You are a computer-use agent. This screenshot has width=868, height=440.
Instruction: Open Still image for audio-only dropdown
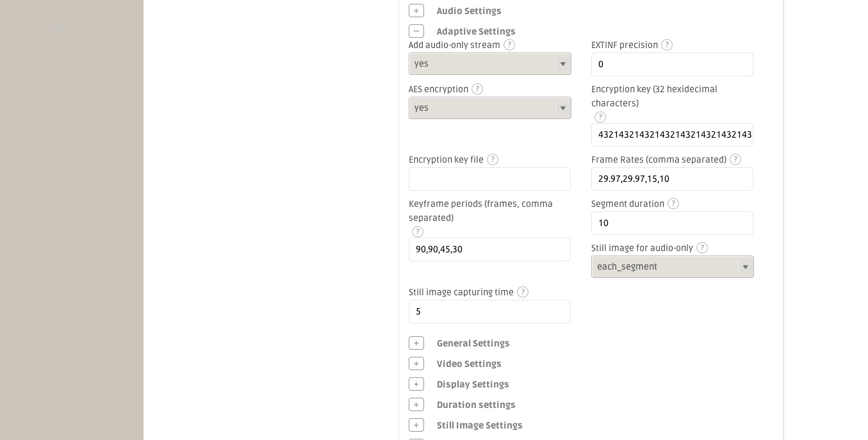tap(672, 267)
